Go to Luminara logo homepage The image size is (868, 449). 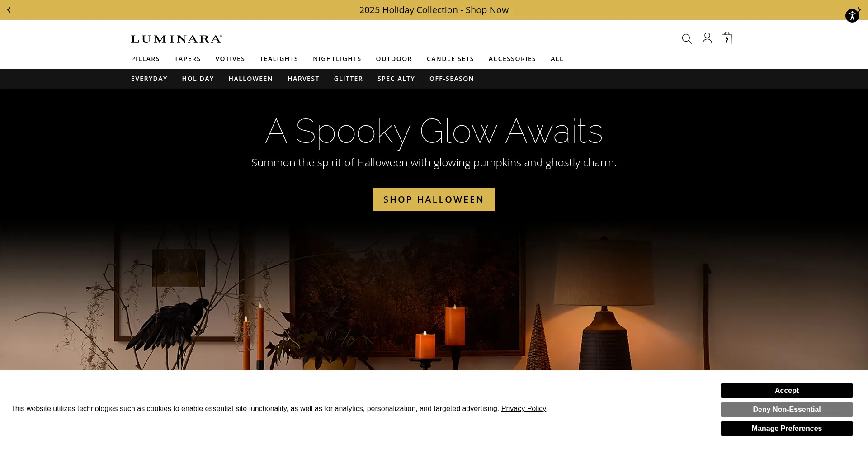(x=176, y=39)
